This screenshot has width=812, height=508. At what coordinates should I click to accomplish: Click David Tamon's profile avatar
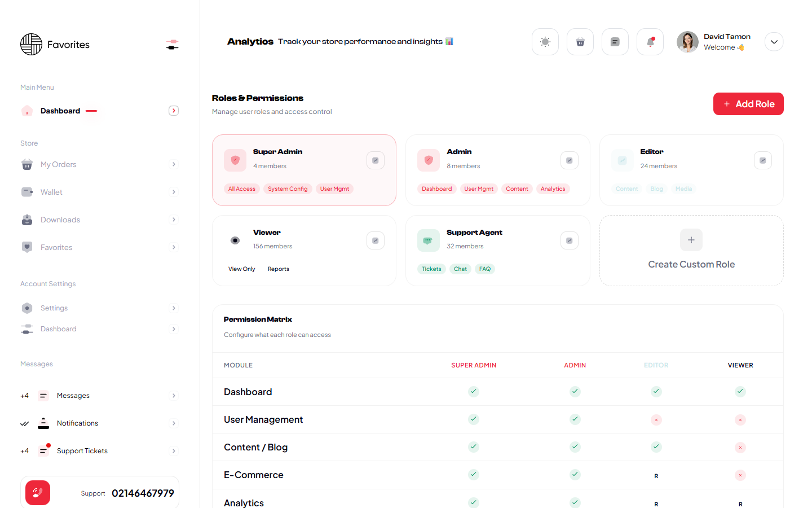click(687, 42)
